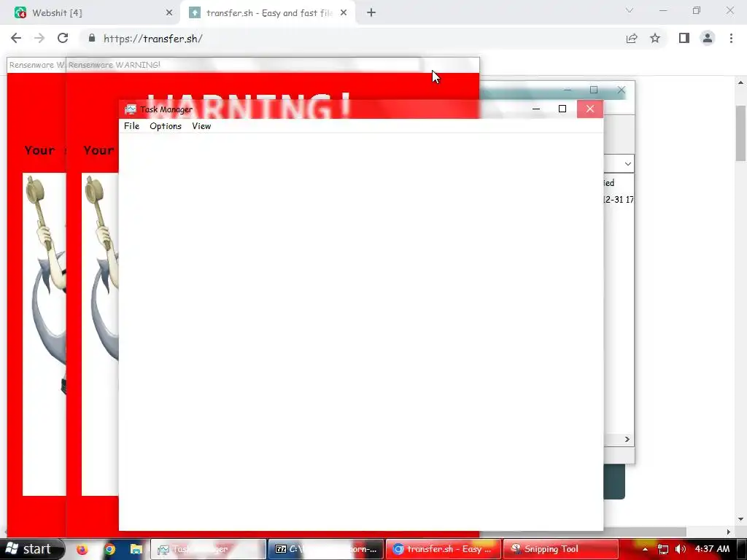This screenshot has height=560, width=747.
Task: Open the Chrome three-dot menu
Action: point(731,38)
